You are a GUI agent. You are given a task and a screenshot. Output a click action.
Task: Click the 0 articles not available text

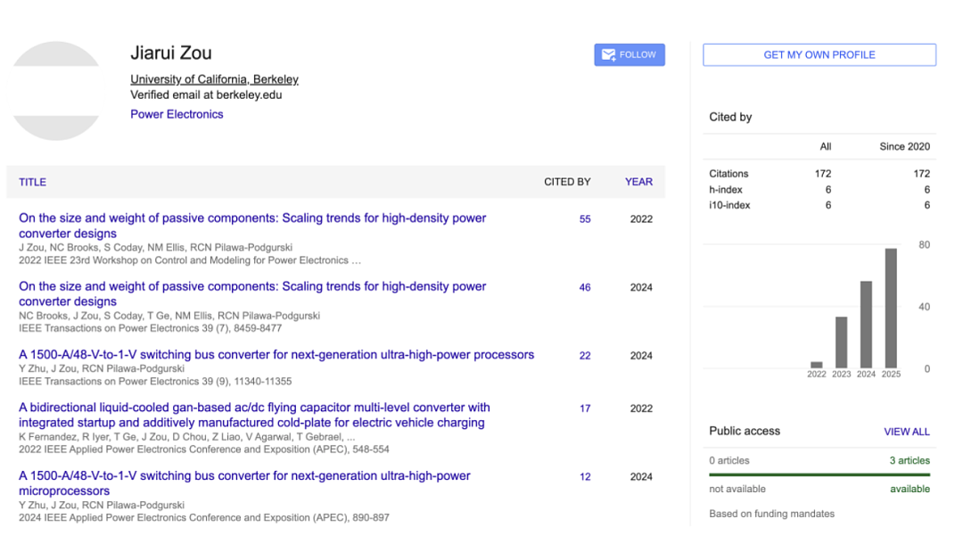729,460
